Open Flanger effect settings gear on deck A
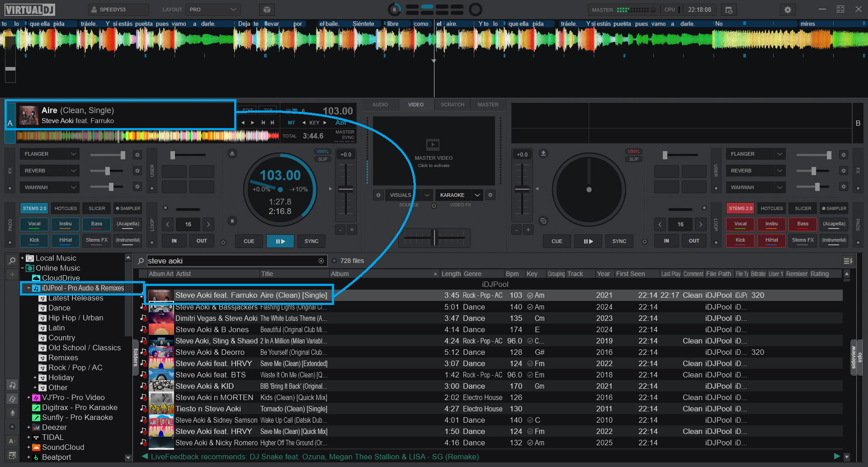 click(137, 155)
